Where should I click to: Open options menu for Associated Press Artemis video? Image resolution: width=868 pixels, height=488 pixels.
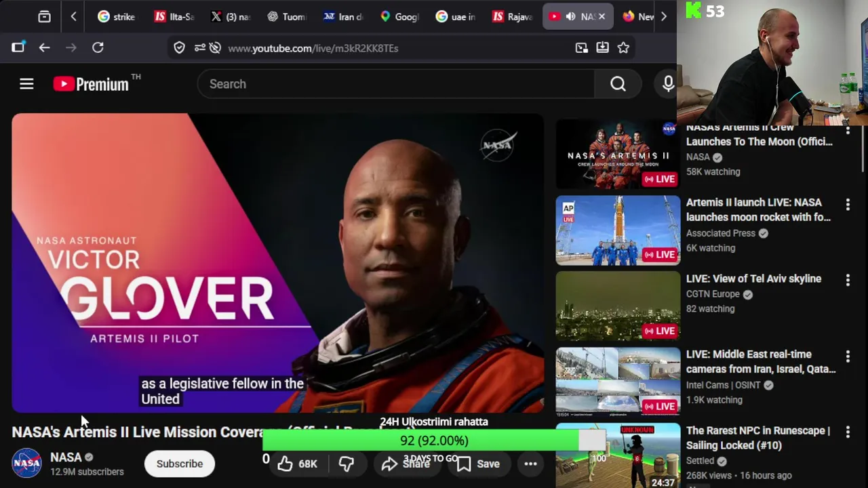[x=848, y=204]
